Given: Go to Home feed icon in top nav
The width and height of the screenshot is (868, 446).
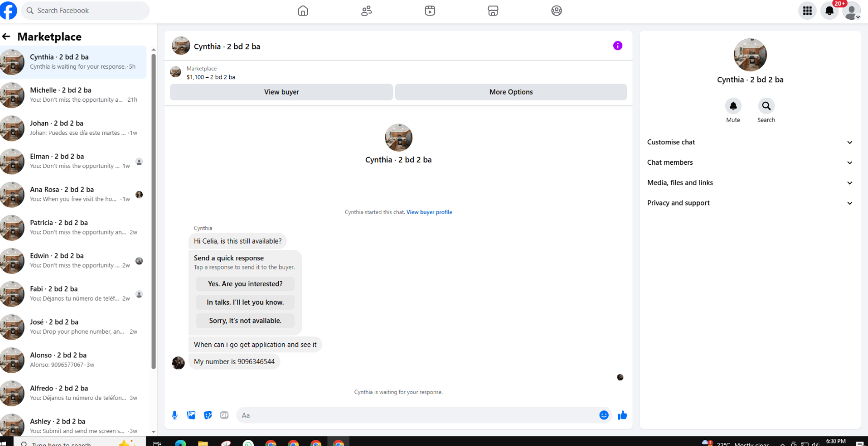Looking at the screenshot, I should (x=303, y=11).
